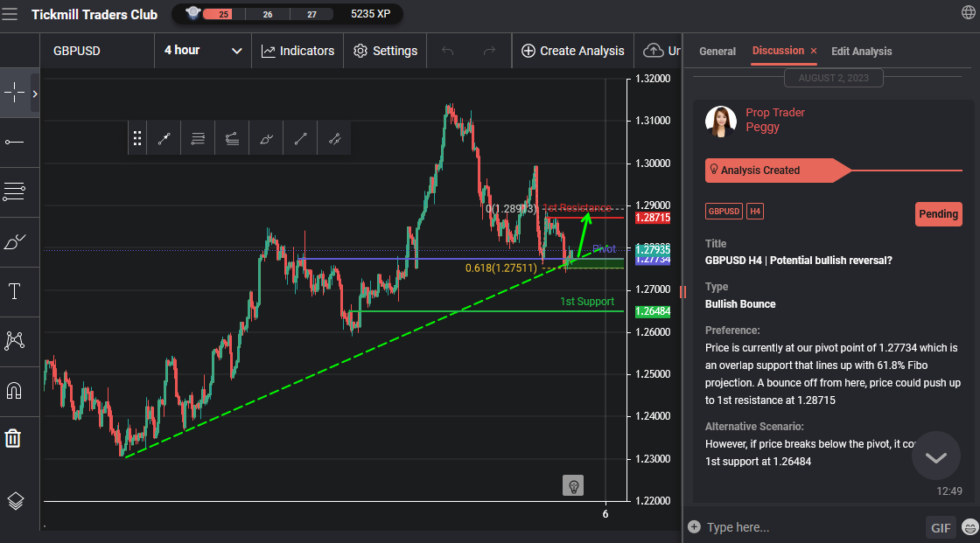
Task: Switch to the General tab
Action: coord(717,52)
